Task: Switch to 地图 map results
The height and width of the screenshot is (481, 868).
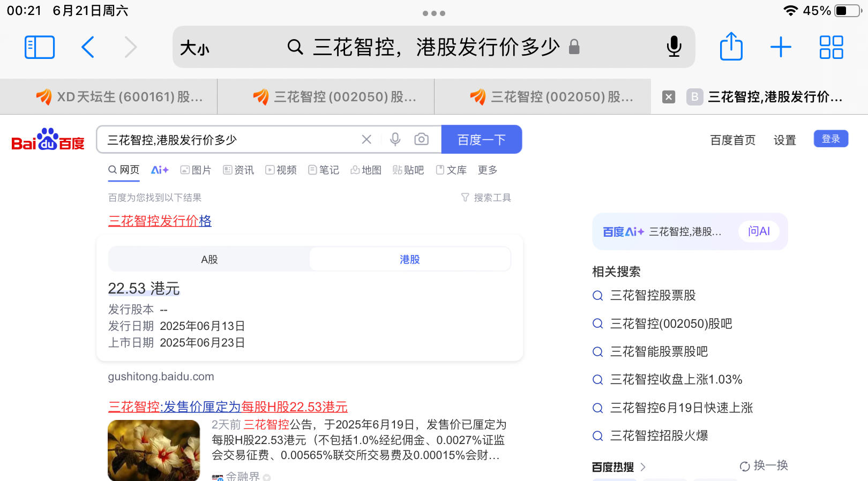Action: point(366,170)
